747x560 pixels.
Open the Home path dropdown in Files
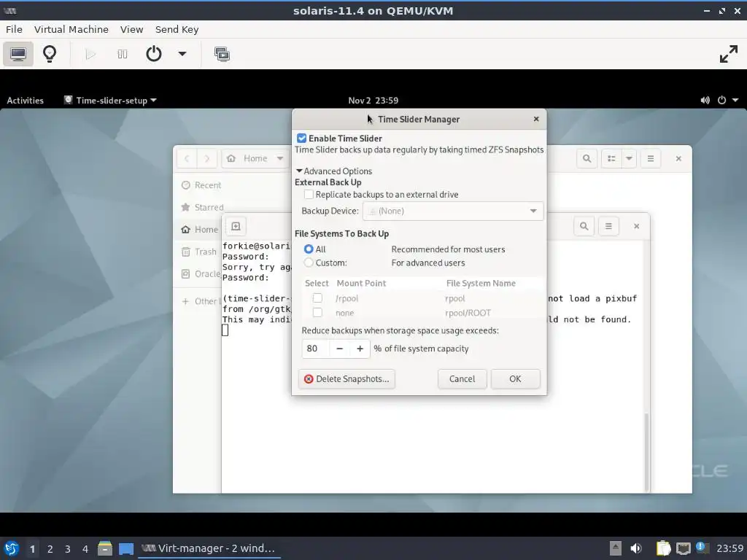click(280, 158)
